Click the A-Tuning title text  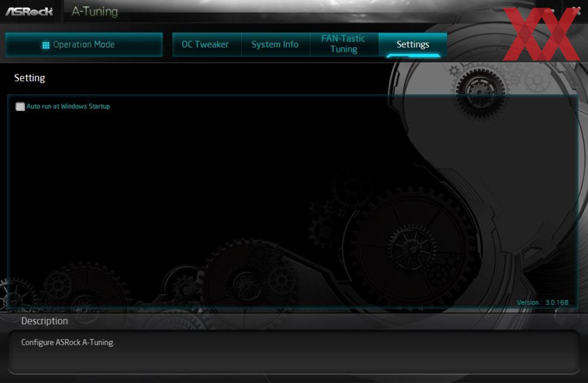point(95,12)
